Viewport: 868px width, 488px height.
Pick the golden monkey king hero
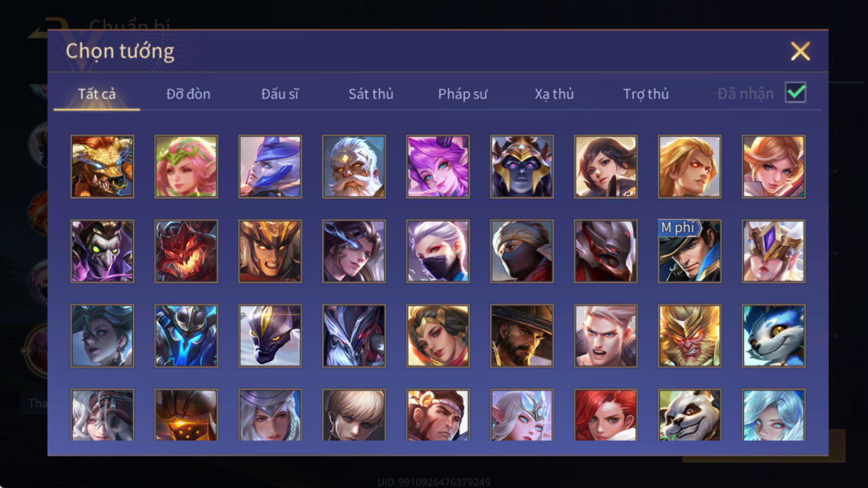click(690, 336)
